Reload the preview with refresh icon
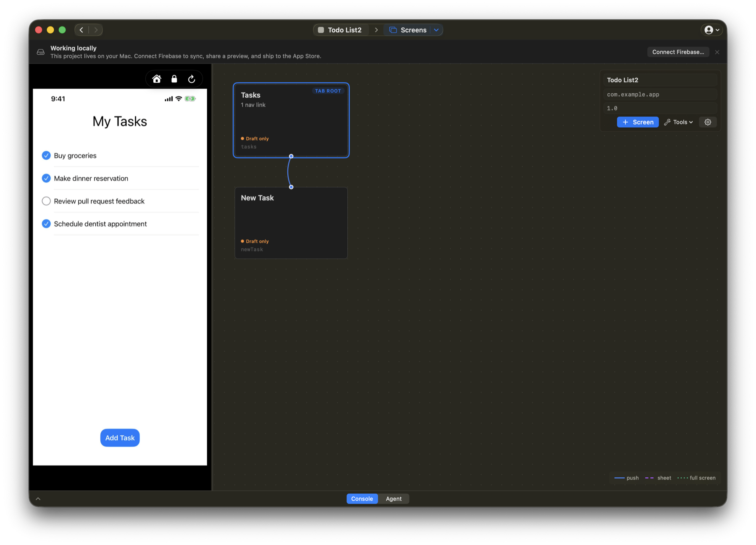756x545 pixels. point(192,79)
